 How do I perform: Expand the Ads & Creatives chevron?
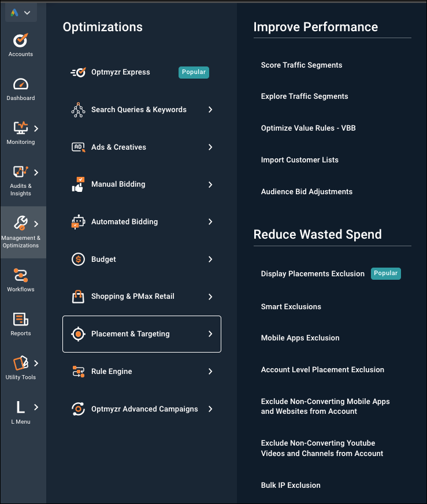[210, 147]
